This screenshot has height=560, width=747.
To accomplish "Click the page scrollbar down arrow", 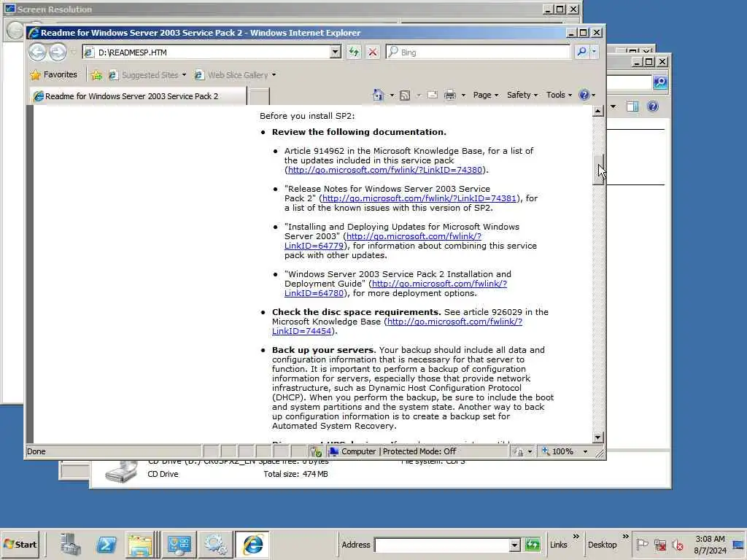I will (598, 437).
